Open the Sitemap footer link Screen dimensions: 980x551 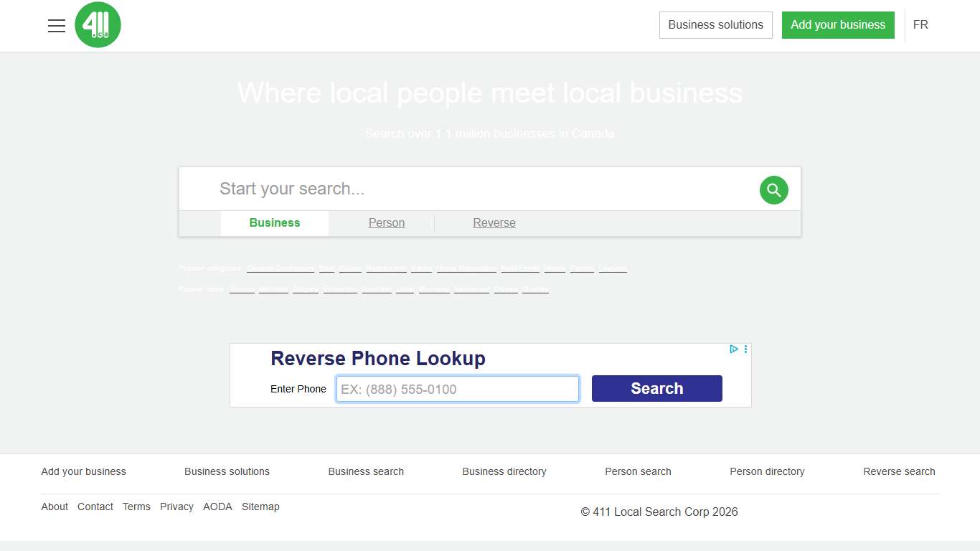[x=260, y=507]
